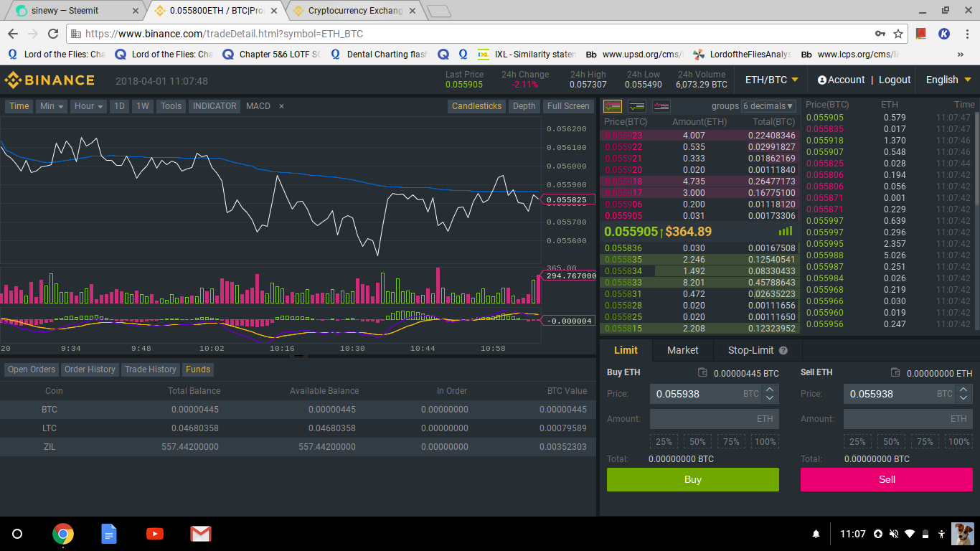
Task: Open YouTube from the shelf
Action: (154, 534)
